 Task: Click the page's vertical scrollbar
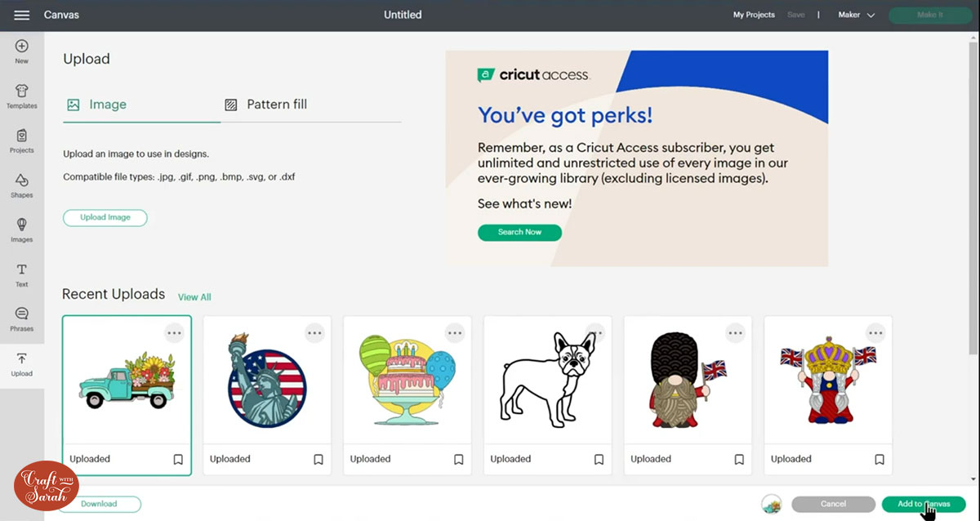point(973,204)
